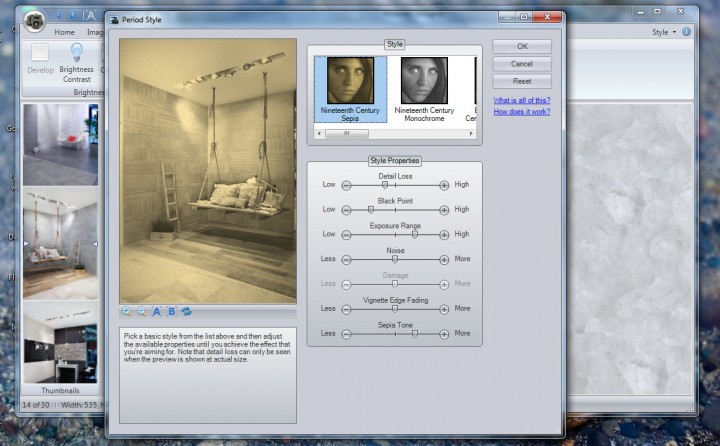Select the top grey room thumbnail
The image size is (720, 446).
[x=60, y=144]
